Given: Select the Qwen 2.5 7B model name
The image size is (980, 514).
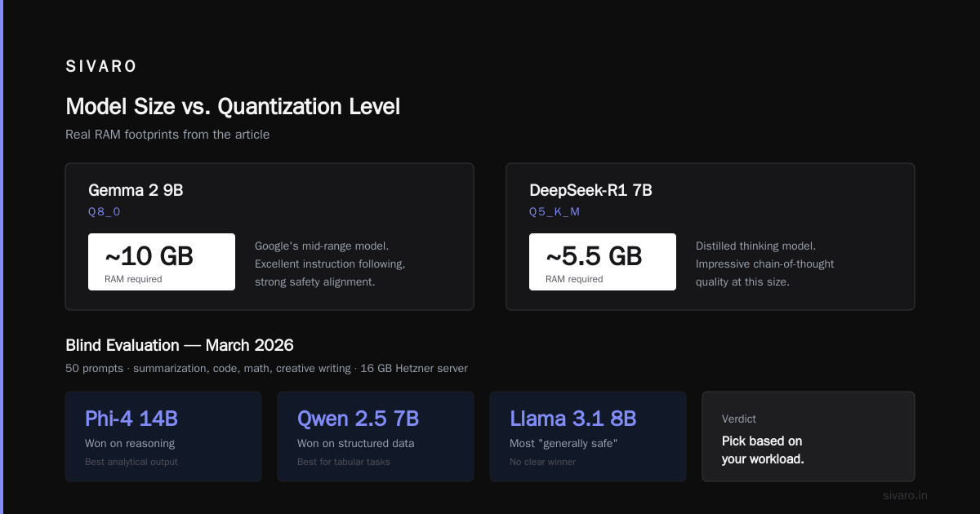Looking at the screenshot, I should point(358,419).
